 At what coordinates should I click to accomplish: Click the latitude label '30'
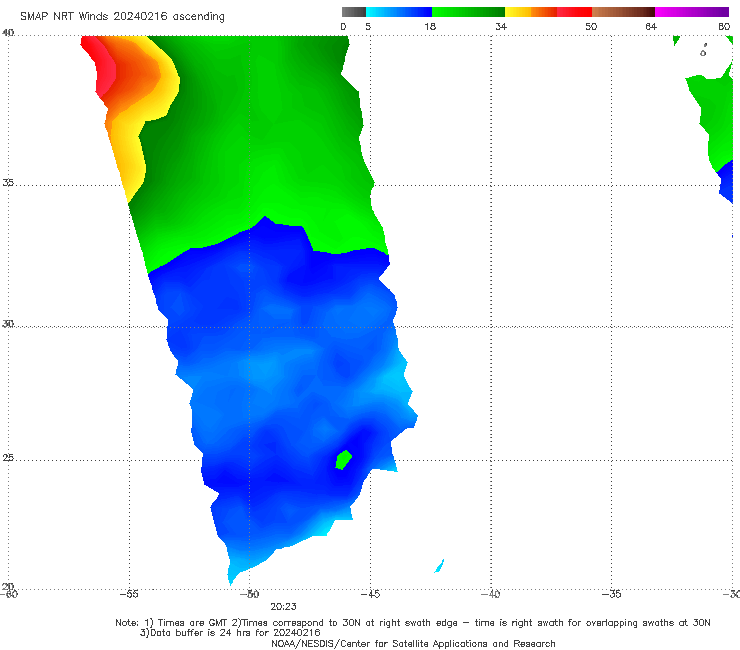pyautogui.click(x=8, y=324)
